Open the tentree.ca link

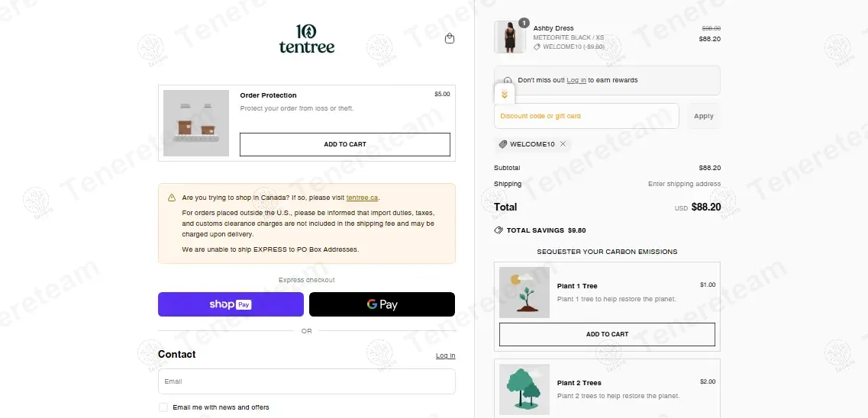pos(362,198)
